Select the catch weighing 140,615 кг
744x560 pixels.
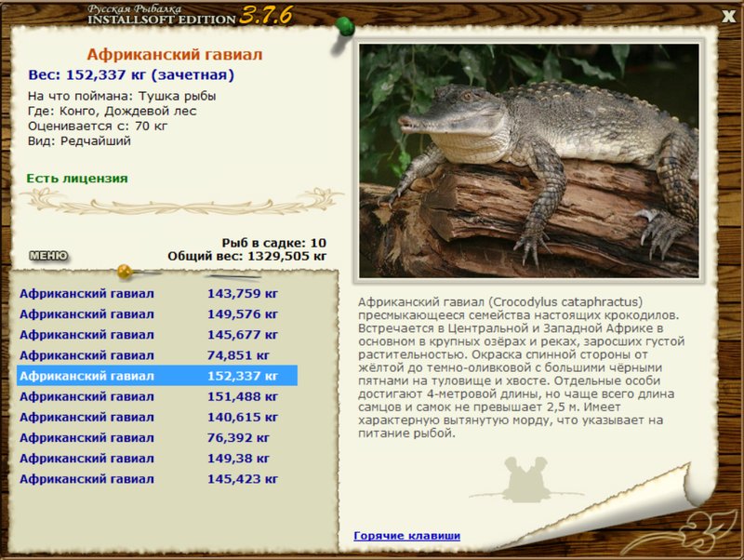point(157,417)
